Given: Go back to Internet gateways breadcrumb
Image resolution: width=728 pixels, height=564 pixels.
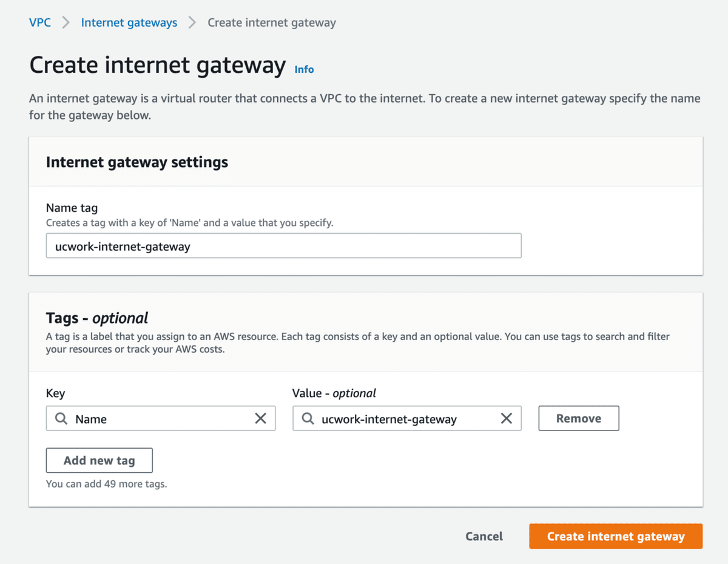Looking at the screenshot, I should [129, 23].
